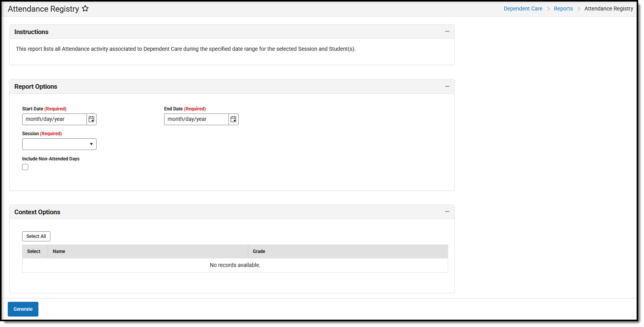Collapse the Report Options panel
The width and height of the screenshot is (644, 327).
coord(447,86)
